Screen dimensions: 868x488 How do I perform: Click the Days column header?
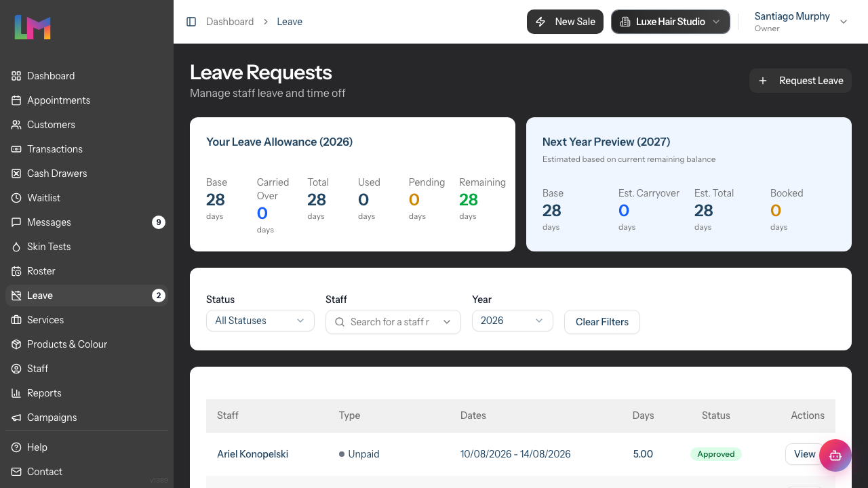tap(643, 415)
